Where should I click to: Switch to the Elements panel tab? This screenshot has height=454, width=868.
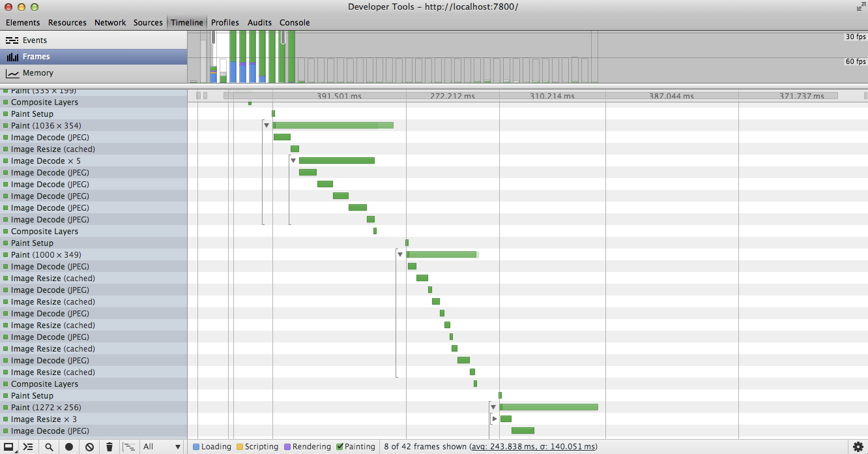click(23, 22)
